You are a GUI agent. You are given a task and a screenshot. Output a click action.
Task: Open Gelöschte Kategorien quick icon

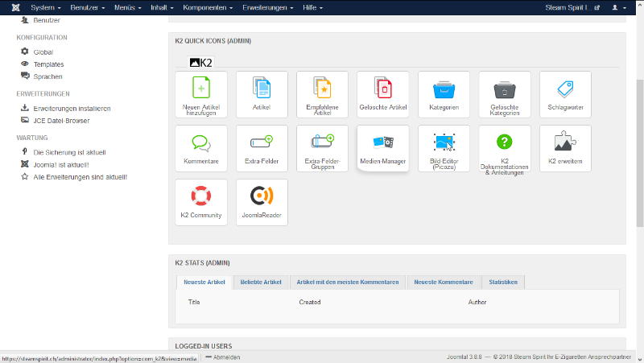click(x=505, y=94)
